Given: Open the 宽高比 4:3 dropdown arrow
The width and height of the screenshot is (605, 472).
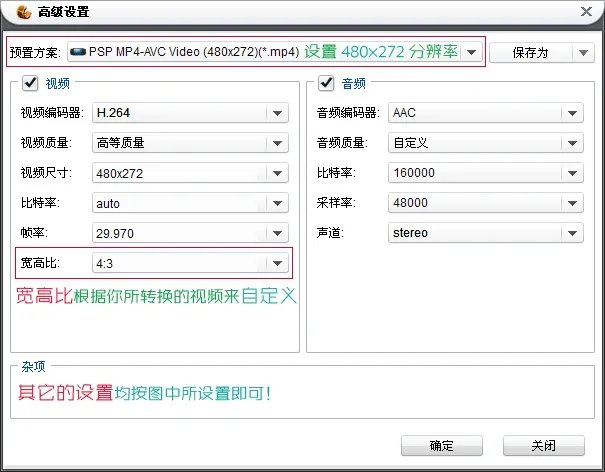Looking at the screenshot, I should (x=277, y=263).
